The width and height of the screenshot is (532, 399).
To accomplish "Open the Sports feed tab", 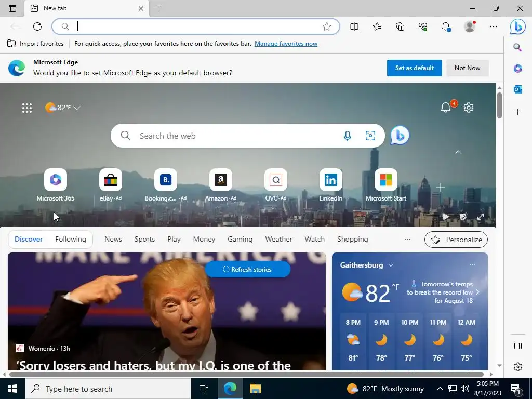I will tap(144, 239).
